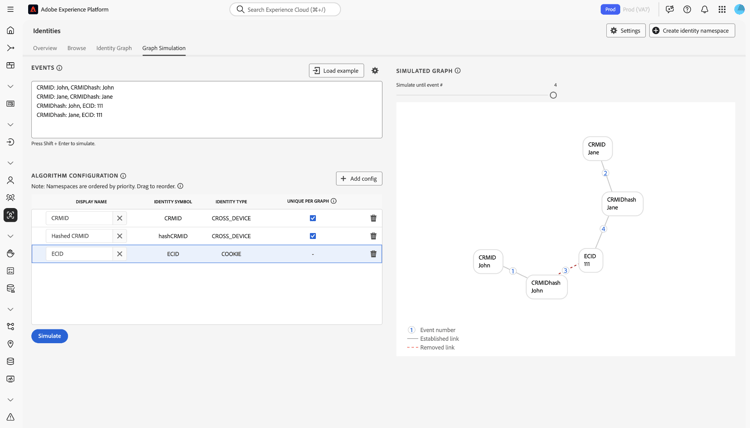
Task: Clear the ECID display name
Action: point(120,254)
